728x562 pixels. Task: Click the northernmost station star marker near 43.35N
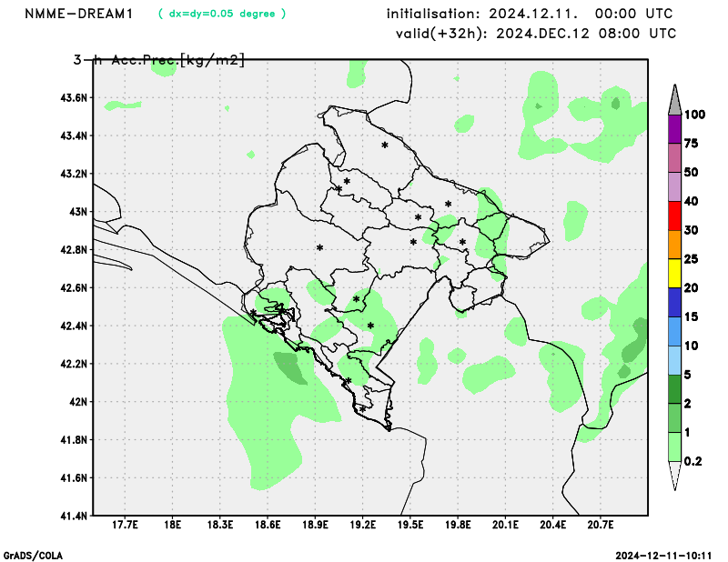(385, 146)
